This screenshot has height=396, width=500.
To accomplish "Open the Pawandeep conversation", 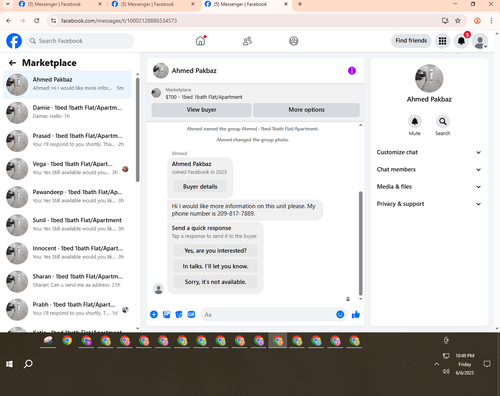I will coord(68,197).
